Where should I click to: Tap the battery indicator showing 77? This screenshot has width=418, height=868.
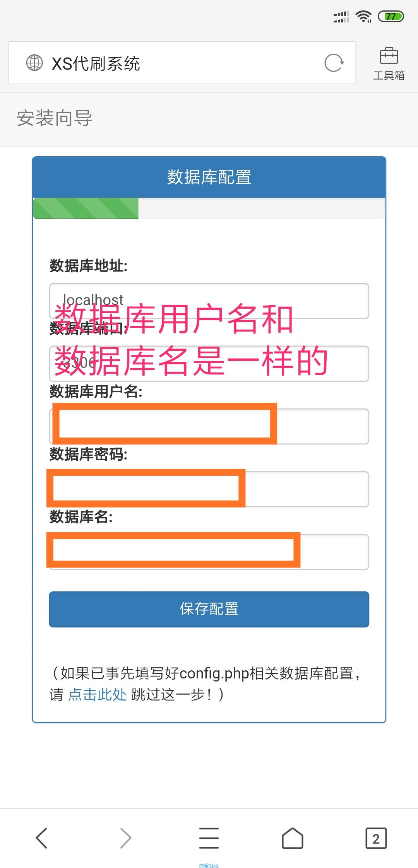(391, 16)
